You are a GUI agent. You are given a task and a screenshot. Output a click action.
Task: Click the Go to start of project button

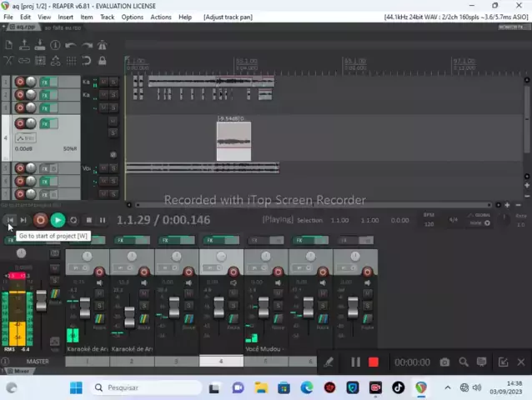tap(9, 220)
